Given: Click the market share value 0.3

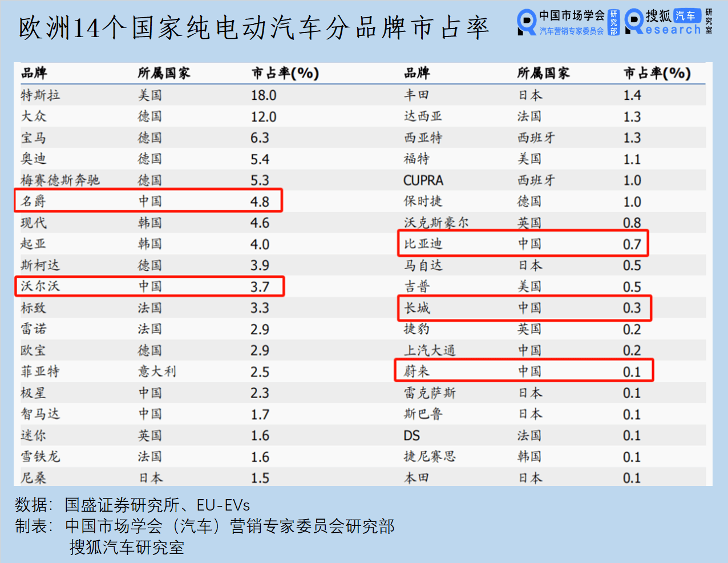Looking at the screenshot, I should [x=632, y=308].
